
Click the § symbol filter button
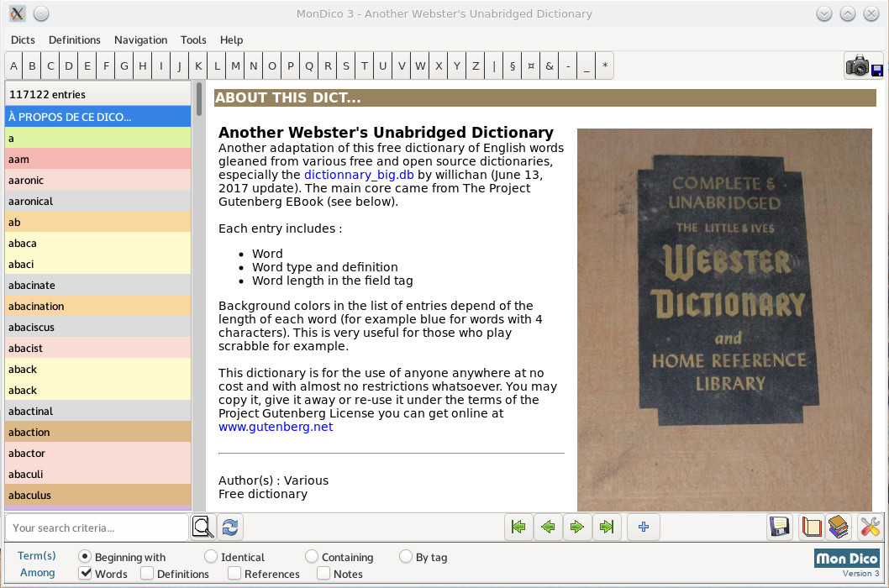pos(513,66)
